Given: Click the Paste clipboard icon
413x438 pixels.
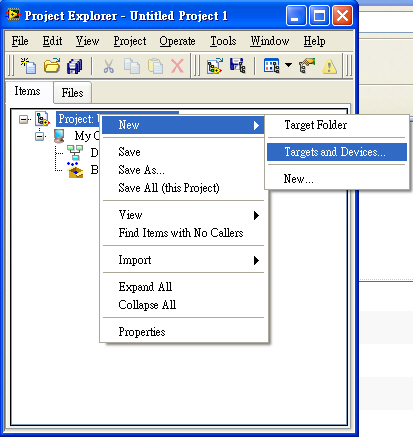Looking at the screenshot, I should pos(155,66).
